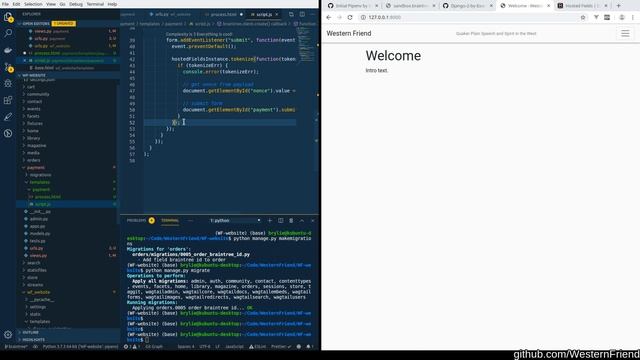Click the open changes icon in editor toolbar
The width and height of the screenshot is (640, 360).
pyautogui.click(x=291, y=14)
